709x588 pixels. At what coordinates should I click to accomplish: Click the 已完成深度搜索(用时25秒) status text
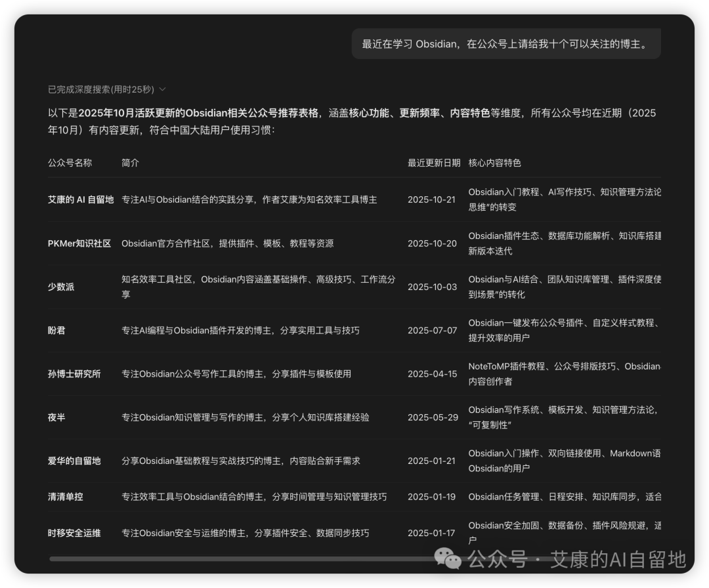pos(101,89)
